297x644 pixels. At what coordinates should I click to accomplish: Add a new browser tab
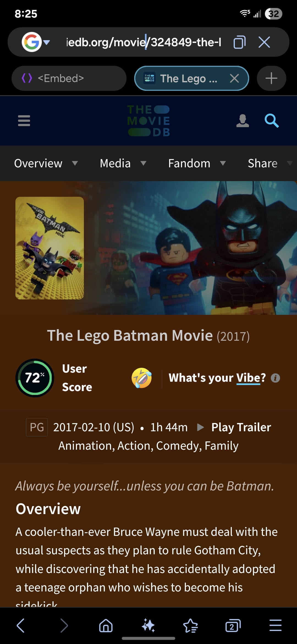coord(271,78)
